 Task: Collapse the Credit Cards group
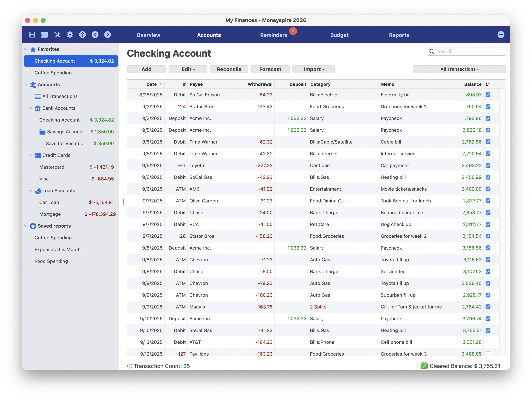[x=30, y=155]
